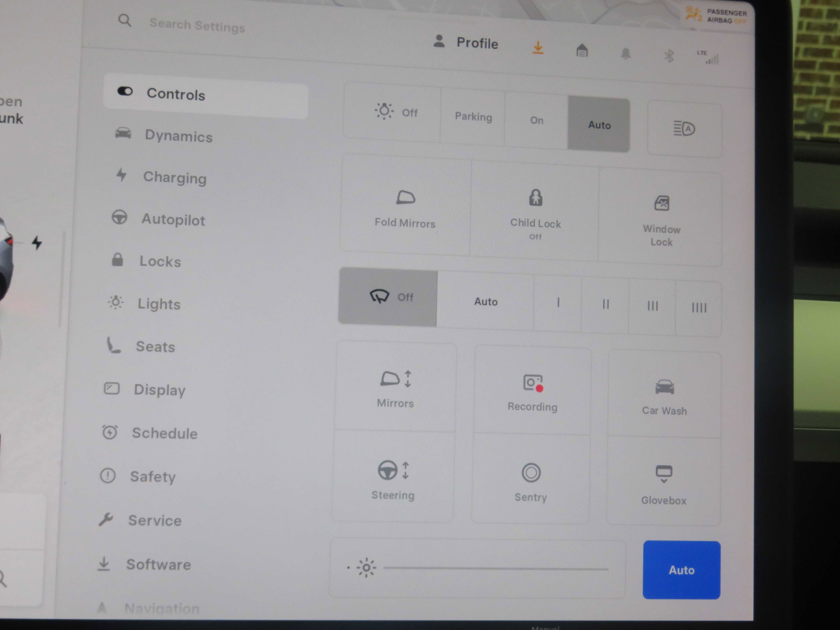Screen dimensions: 840x630
Task: Tap the notifications bell icon
Action: [x=625, y=54]
